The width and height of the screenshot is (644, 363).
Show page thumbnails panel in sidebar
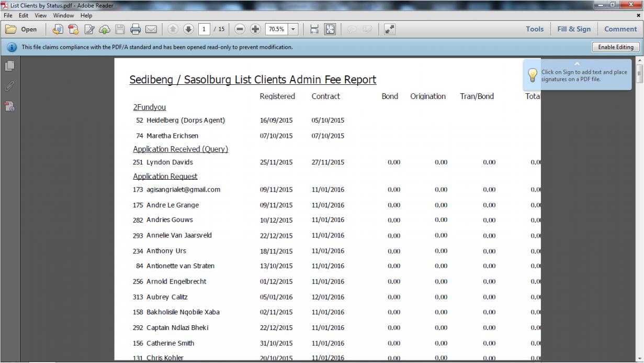[9, 66]
